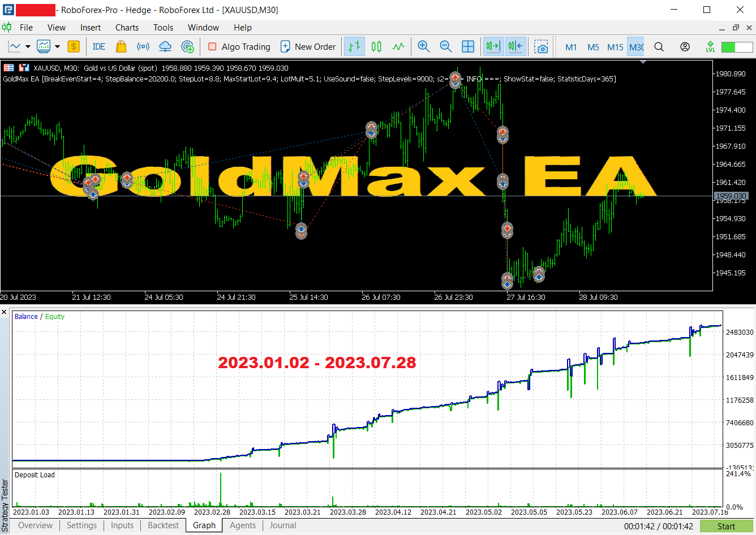The image size is (756, 535).
Task: Open the VPS cloud icon
Action: tap(165, 46)
